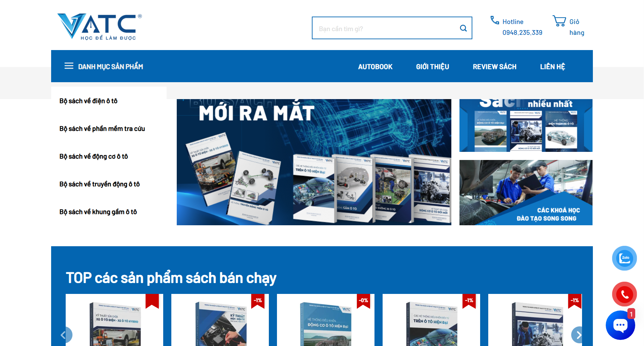Focus the 'Bạn cần tìm gì?' search field
This screenshot has width=644, height=346.
pos(386,28)
